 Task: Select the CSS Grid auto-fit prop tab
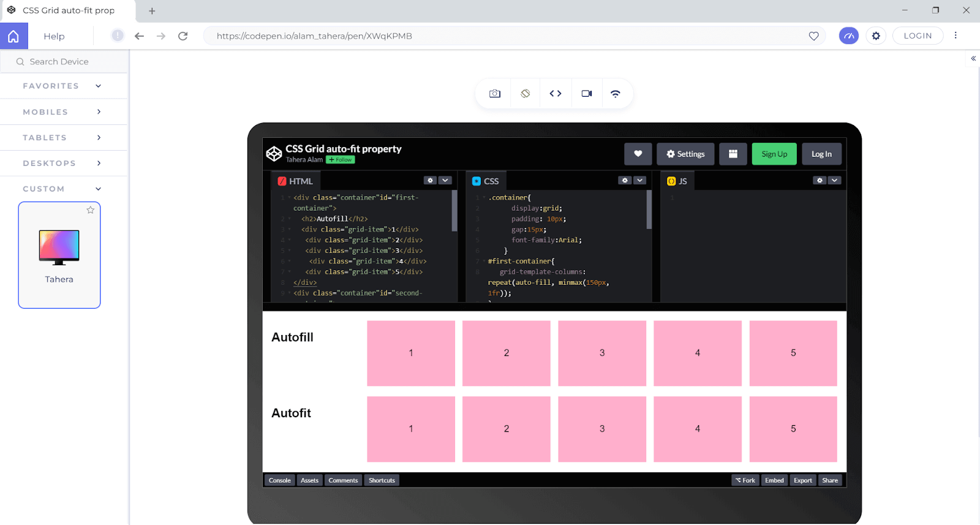(x=69, y=10)
